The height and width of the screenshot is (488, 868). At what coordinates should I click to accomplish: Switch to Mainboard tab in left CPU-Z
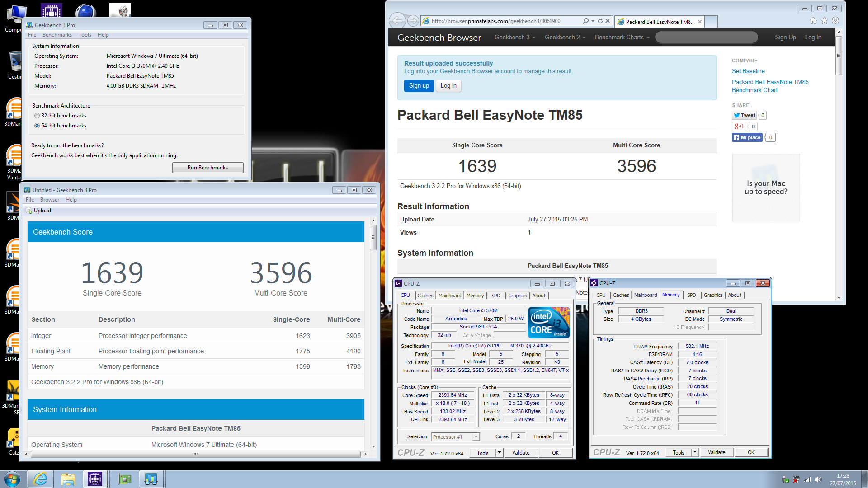pyautogui.click(x=450, y=296)
